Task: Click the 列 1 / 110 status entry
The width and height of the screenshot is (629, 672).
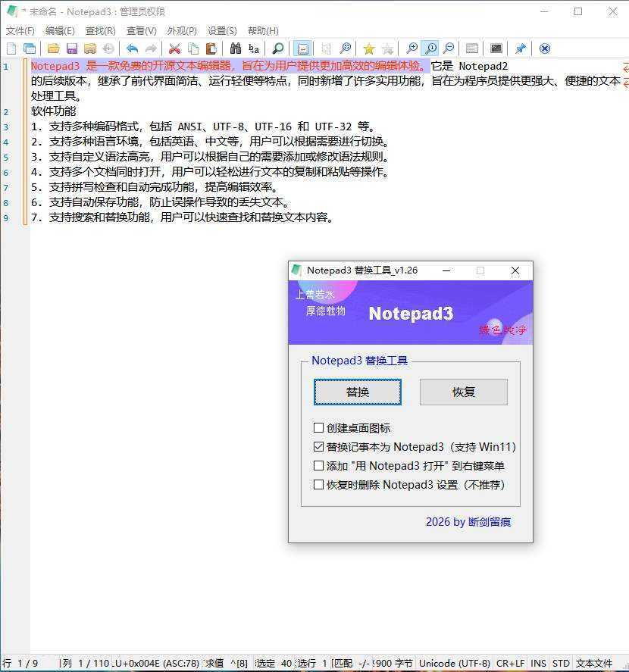Action: tap(85, 663)
